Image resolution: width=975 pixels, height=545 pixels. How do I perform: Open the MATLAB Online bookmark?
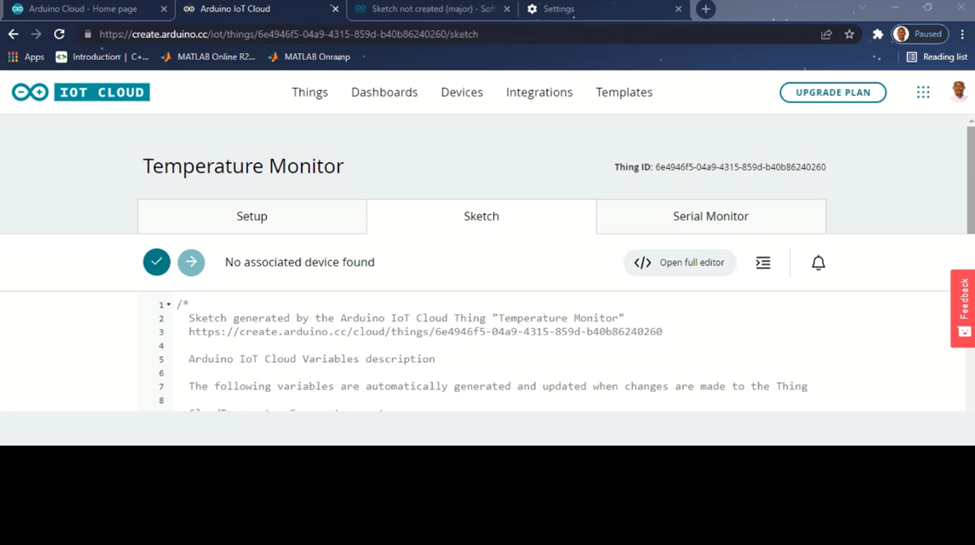208,57
